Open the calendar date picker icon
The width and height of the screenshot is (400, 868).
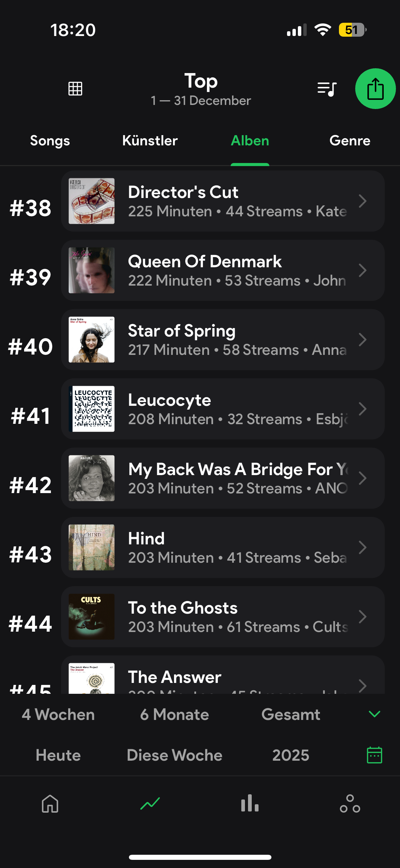(x=375, y=755)
